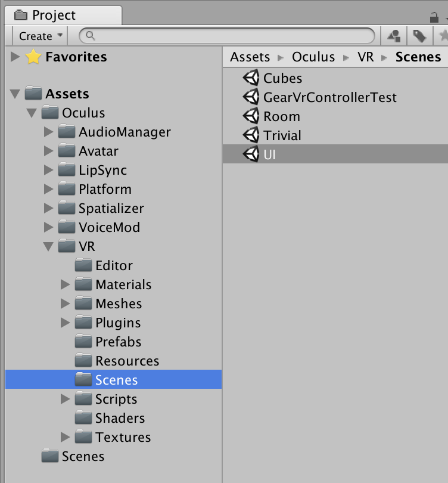This screenshot has height=483, width=448.
Task: Expand the Materials folder
Action: 64,284
